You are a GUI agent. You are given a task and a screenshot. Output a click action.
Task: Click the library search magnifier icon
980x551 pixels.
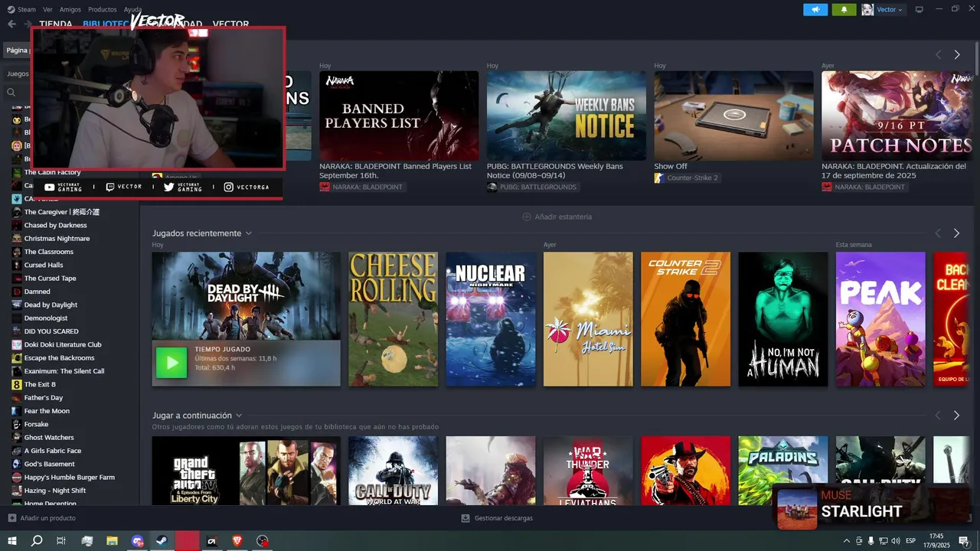[11, 92]
